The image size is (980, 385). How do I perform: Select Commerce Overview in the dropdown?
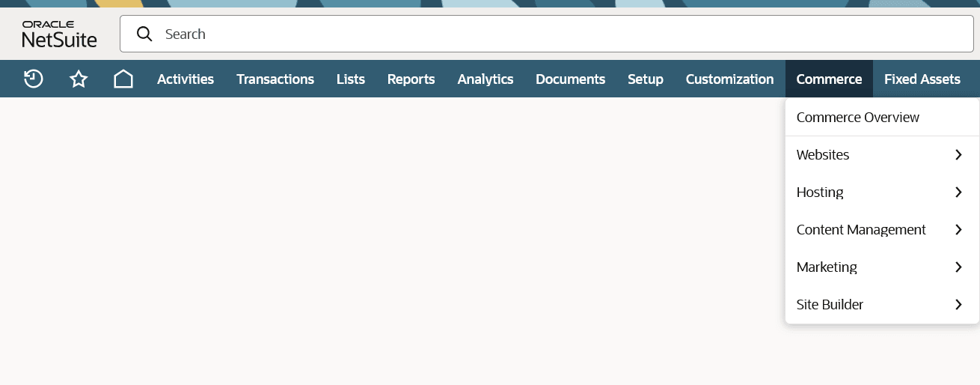882,118
